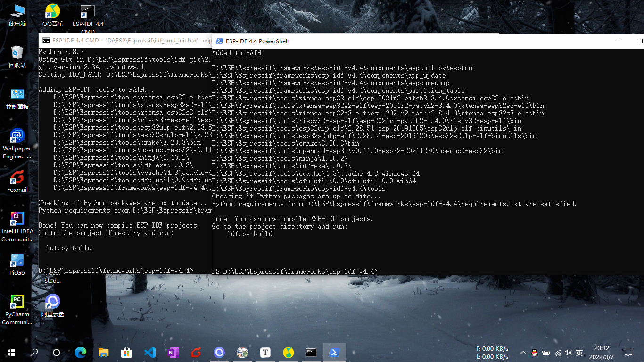Screen dimensions: 644x362
Task: Click 'Done! You can now compile' in PowerShell
Action: (x=292, y=219)
